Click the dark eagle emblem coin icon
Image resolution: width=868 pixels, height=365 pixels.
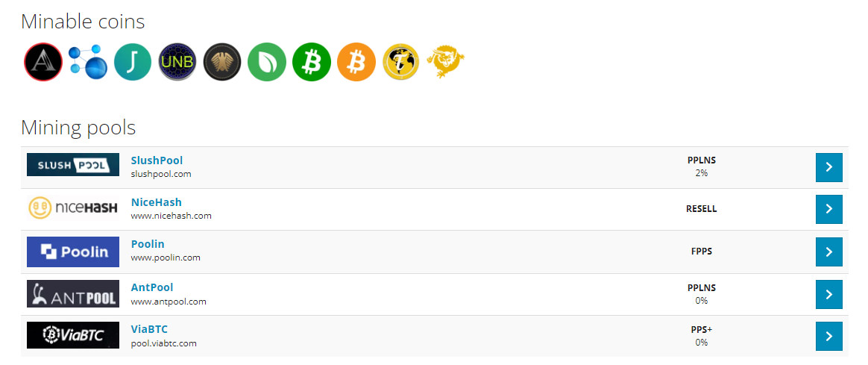pyautogui.click(x=222, y=62)
